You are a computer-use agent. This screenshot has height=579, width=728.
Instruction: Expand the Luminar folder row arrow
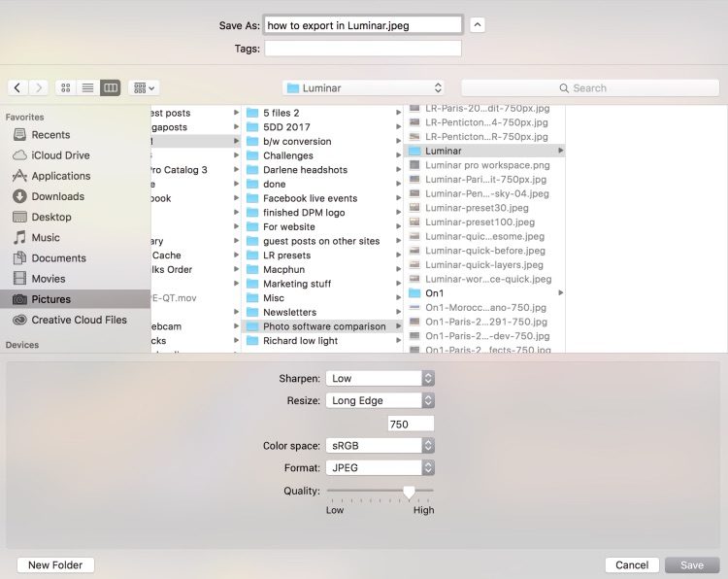click(x=561, y=151)
